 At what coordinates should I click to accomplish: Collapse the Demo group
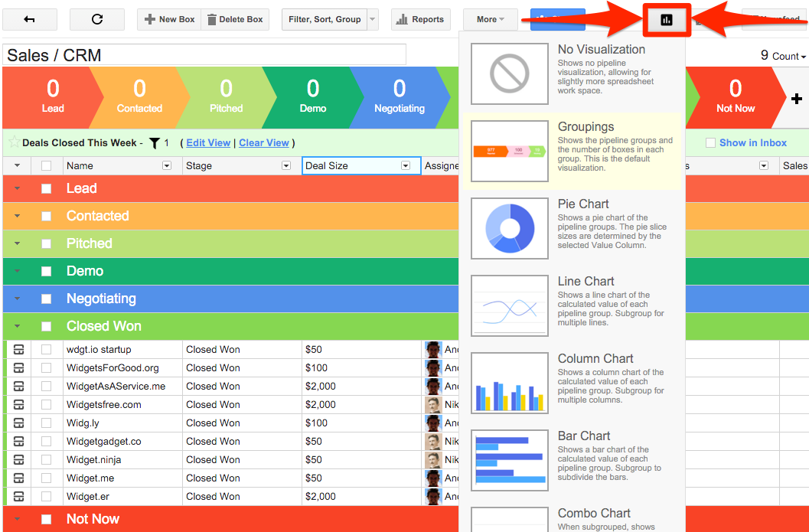coord(17,271)
